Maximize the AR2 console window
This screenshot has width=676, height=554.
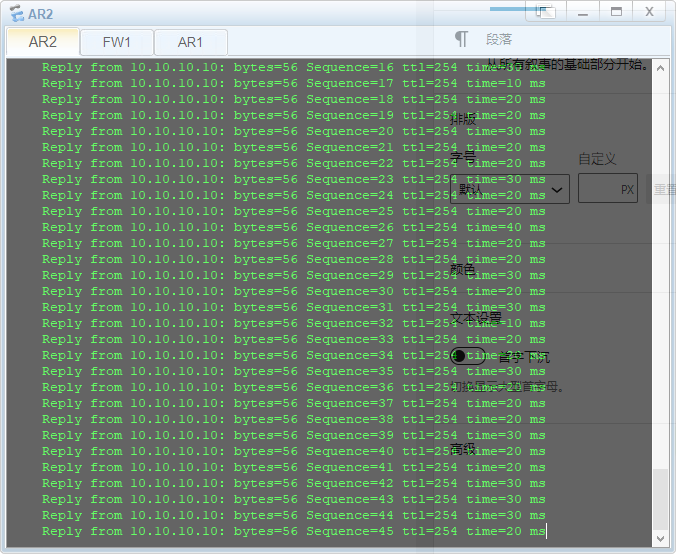[617, 12]
